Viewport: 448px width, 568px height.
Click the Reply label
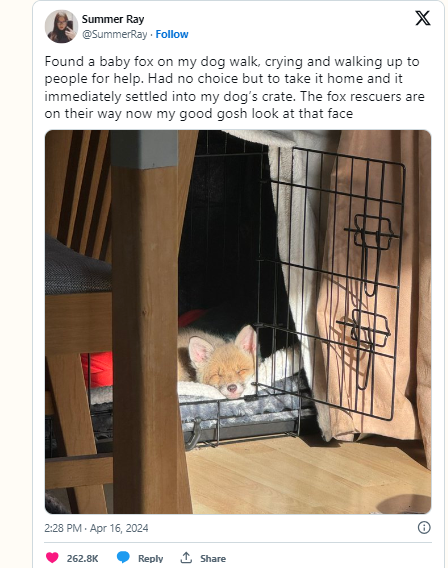click(150, 558)
